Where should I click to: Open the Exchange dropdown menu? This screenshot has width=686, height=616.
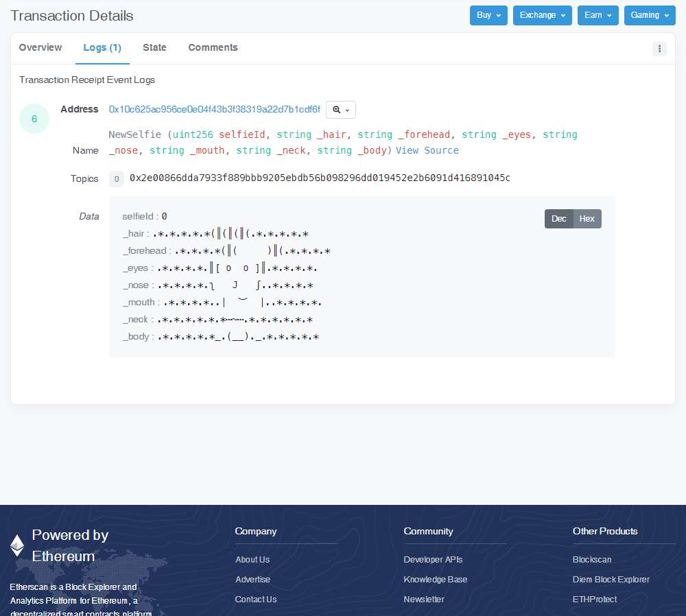[542, 15]
